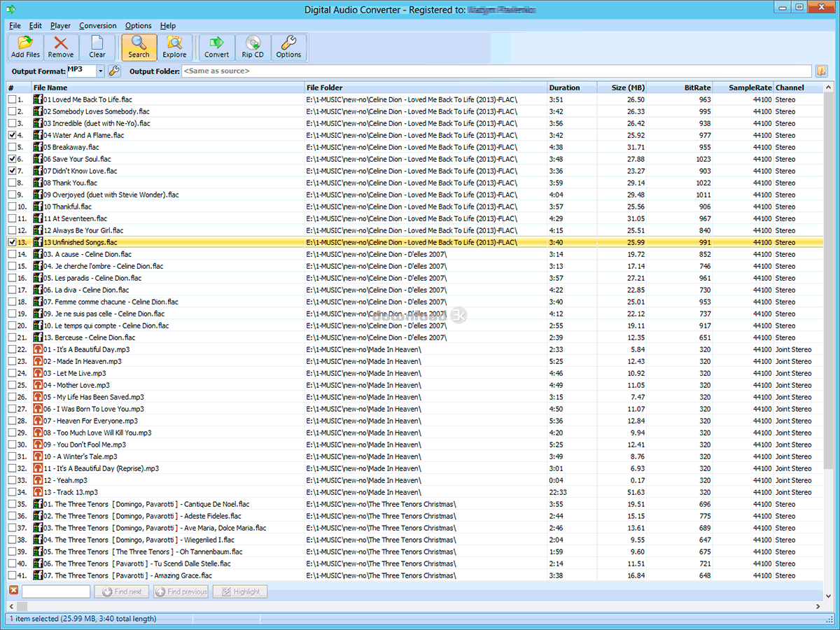
Task: Sort by the # column header
Action: (19, 87)
